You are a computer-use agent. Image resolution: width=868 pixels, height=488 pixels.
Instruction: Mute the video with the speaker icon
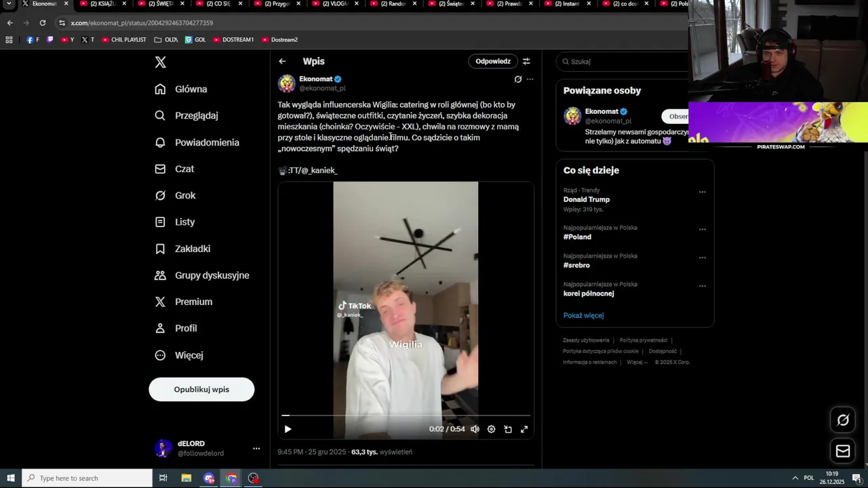[475, 429]
